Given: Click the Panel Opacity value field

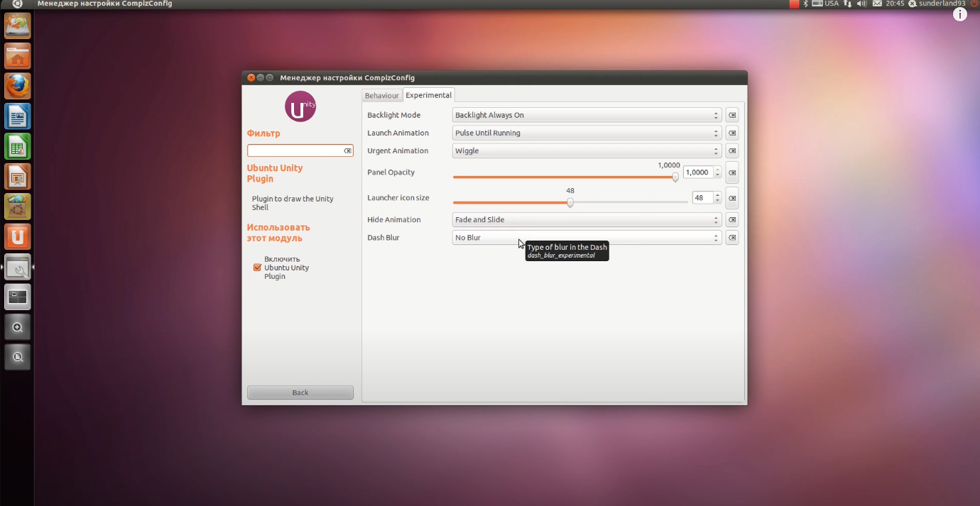Looking at the screenshot, I should (699, 172).
